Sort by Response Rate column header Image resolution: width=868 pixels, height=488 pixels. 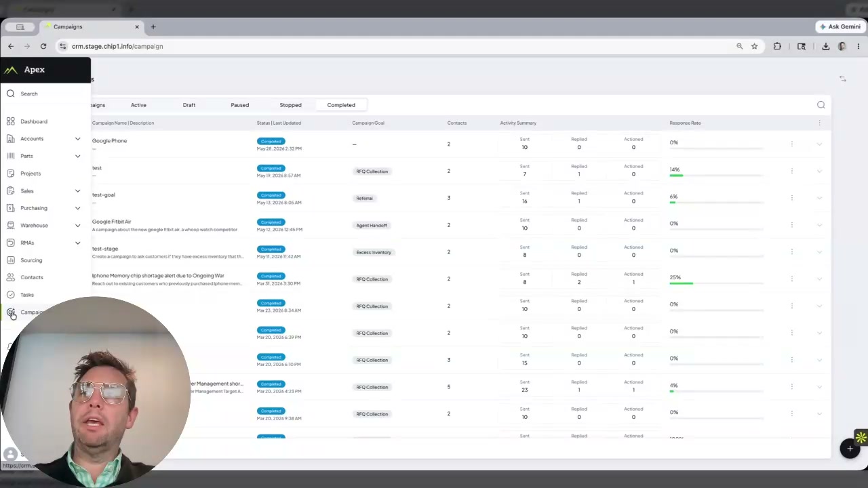coord(685,123)
